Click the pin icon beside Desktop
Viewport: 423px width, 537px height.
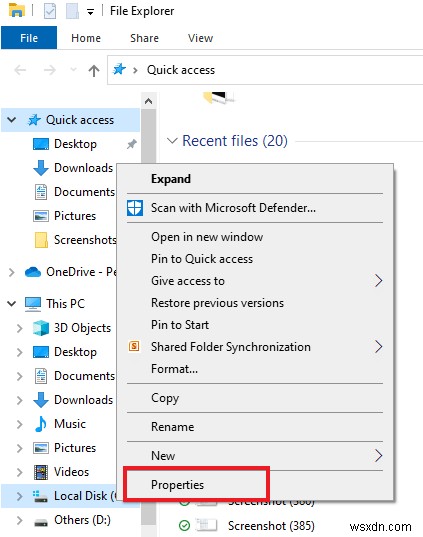point(132,144)
